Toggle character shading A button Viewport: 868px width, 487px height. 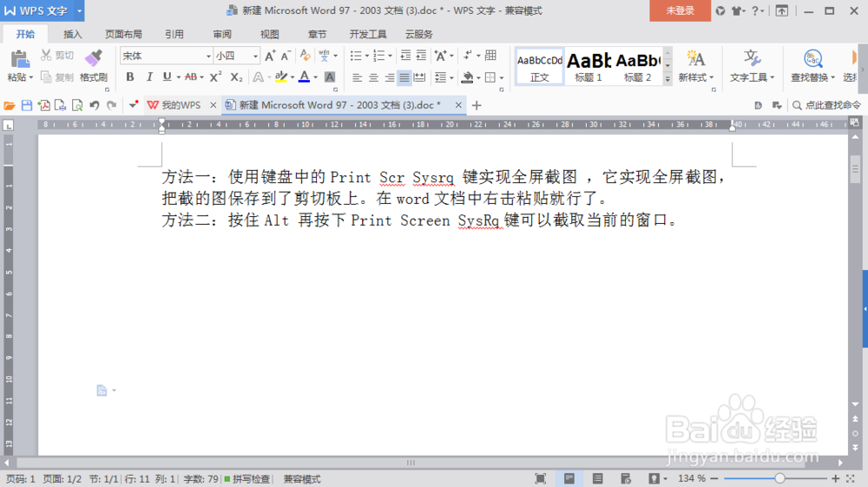329,77
